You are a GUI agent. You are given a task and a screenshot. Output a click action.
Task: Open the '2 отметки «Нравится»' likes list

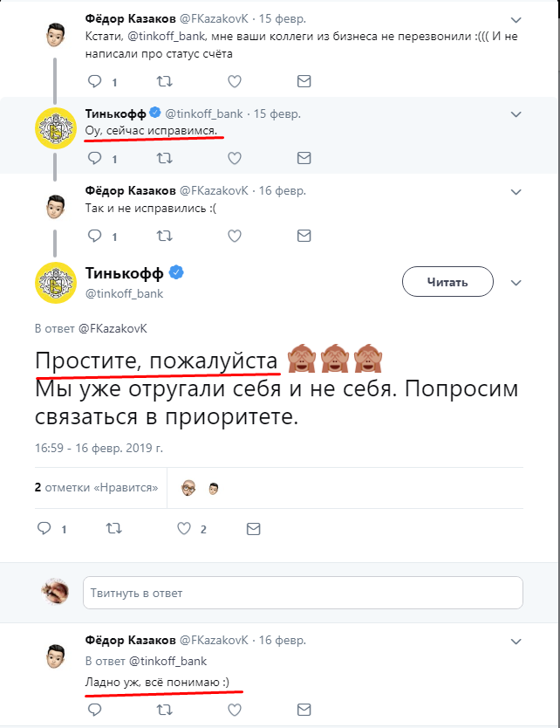pos(96,488)
